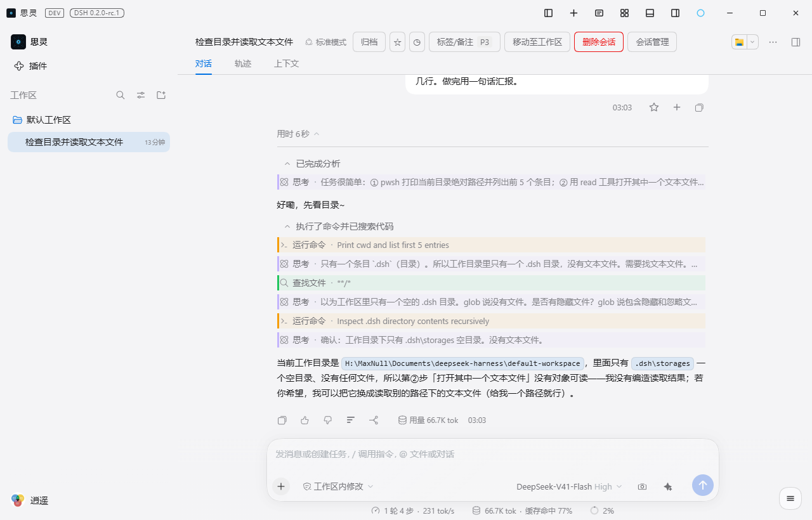Toggle the 标准模式 mode
812x520 pixels.
click(325, 42)
